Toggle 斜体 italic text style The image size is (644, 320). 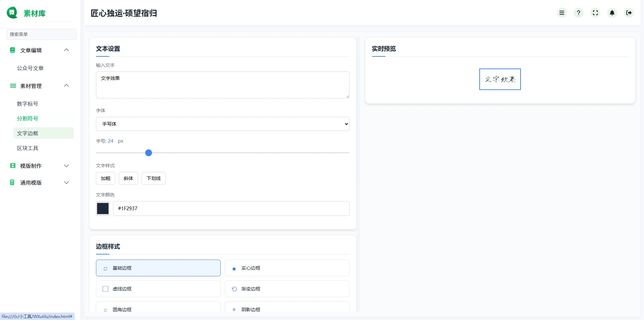[128, 178]
